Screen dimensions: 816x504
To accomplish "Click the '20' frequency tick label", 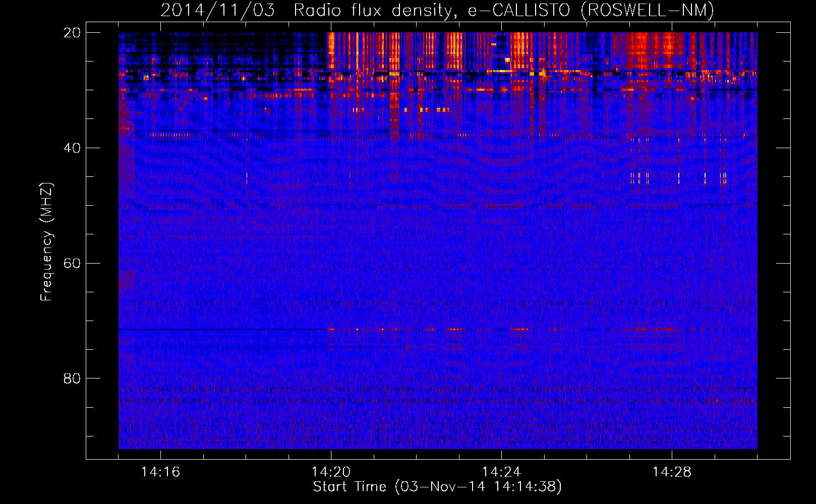I will click(x=72, y=33).
